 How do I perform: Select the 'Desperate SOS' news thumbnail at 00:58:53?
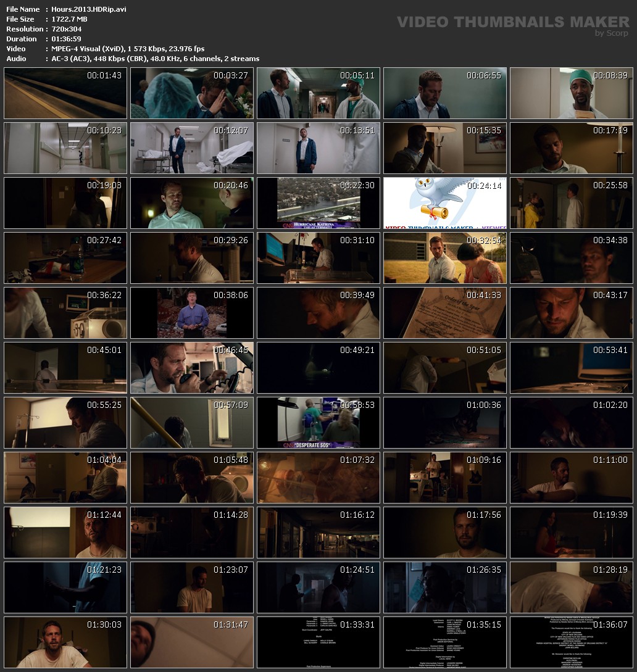coord(318,423)
